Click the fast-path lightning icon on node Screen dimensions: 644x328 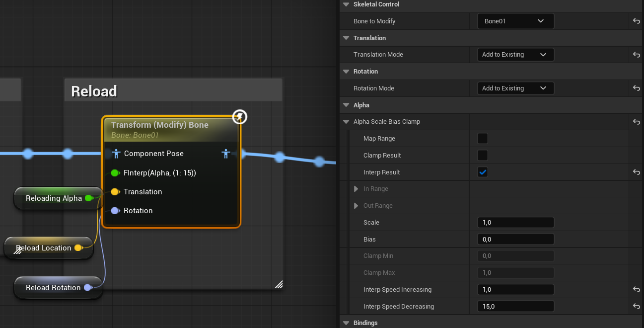coord(240,117)
